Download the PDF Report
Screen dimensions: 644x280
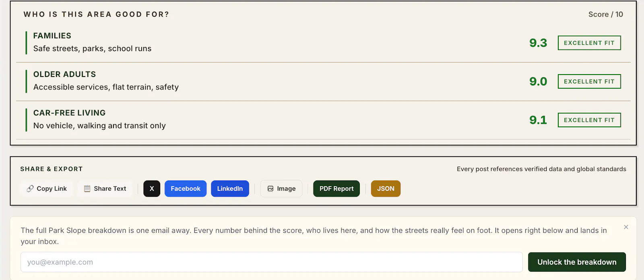[336, 189]
